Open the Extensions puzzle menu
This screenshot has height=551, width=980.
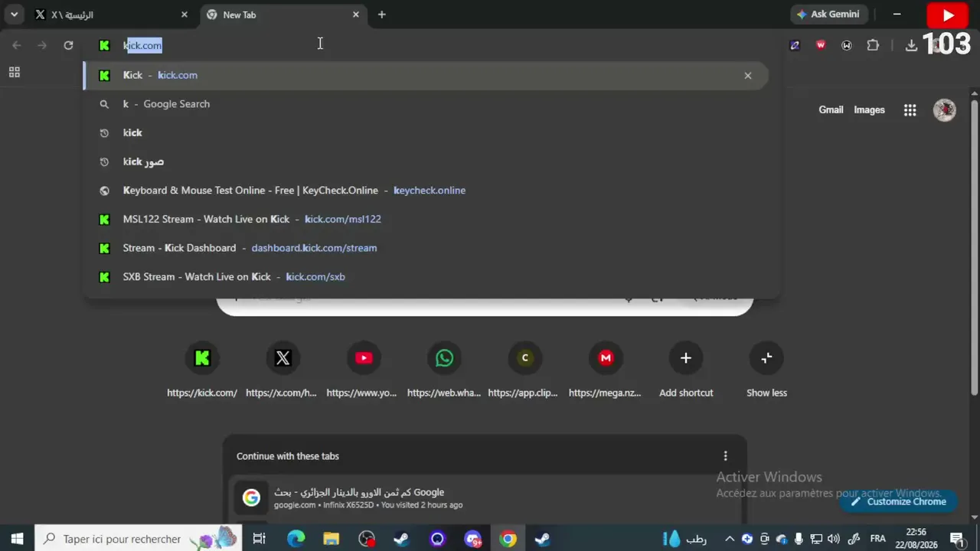(x=873, y=45)
